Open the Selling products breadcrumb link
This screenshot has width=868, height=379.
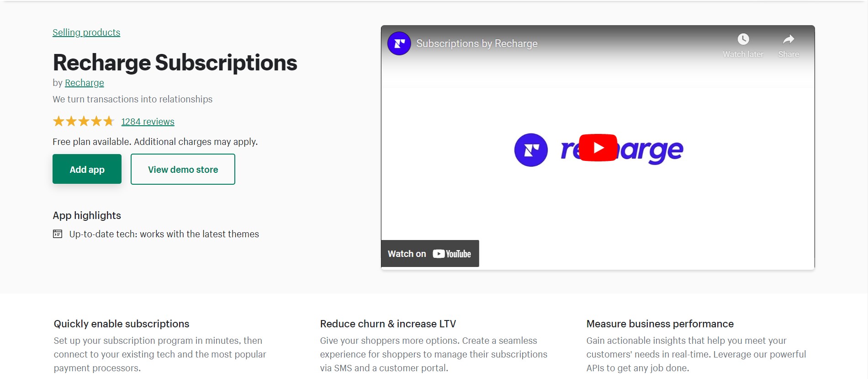pos(86,32)
